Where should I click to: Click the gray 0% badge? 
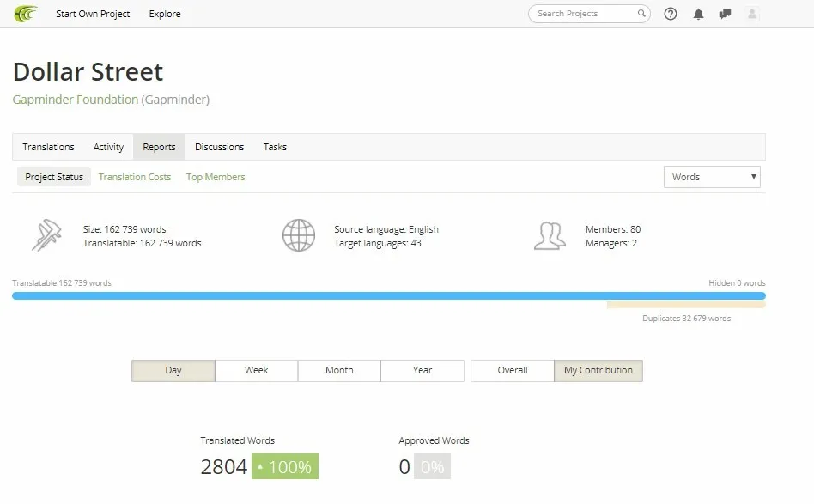pos(433,466)
